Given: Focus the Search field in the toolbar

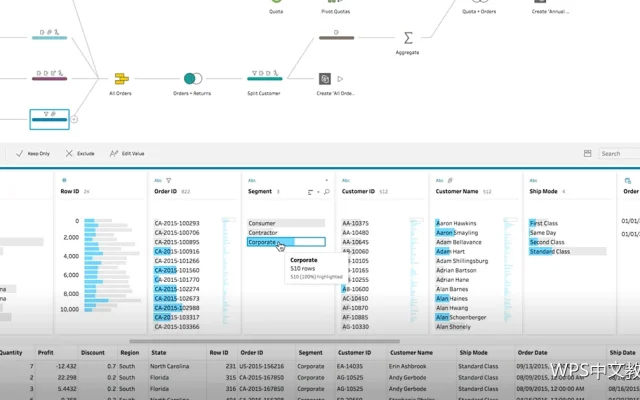Looking at the screenshot, I should pyautogui.click(x=619, y=153).
